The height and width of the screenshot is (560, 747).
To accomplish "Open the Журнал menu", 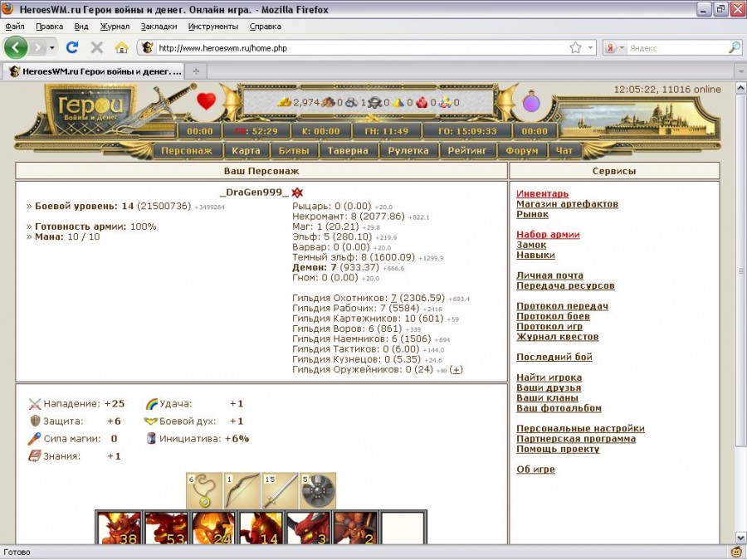I will [x=115, y=27].
